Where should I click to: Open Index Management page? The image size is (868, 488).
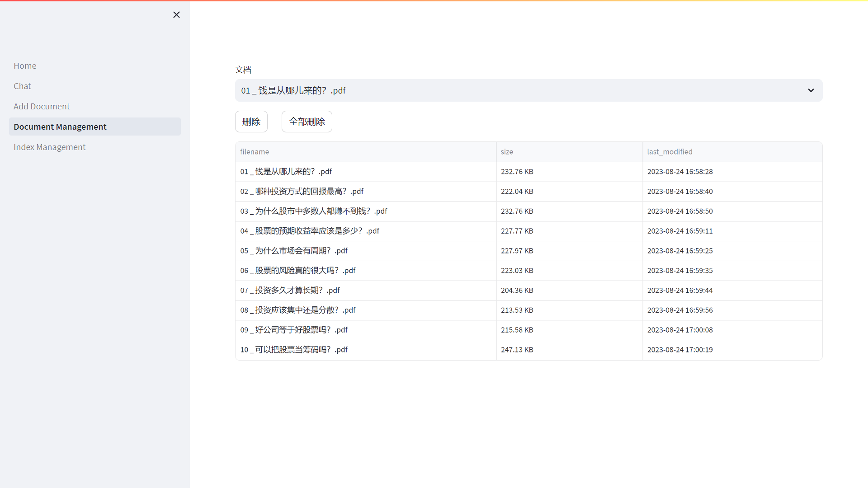pyautogui.click(x=49, y=147)
